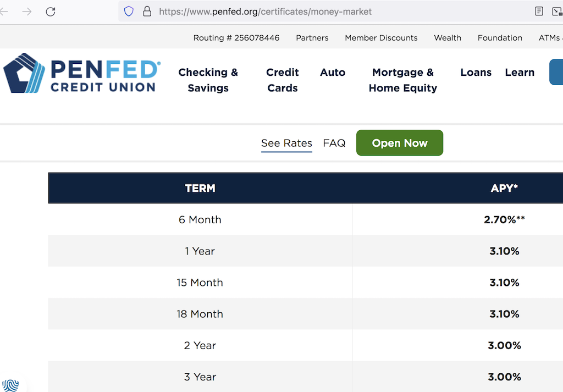Visit the Wealth page
This screenshot has width=563, height=392.
447,37
